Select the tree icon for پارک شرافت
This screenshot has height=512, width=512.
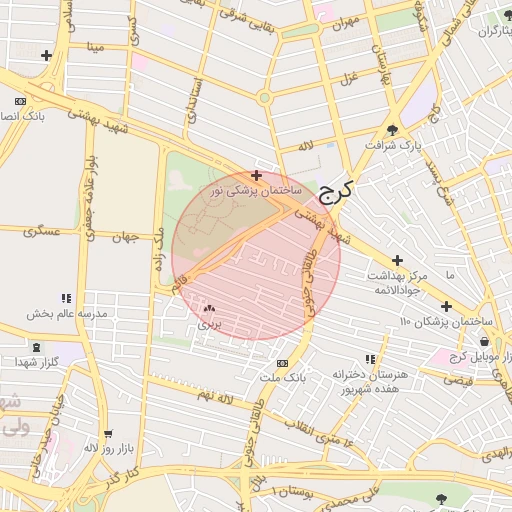(392, 130)
